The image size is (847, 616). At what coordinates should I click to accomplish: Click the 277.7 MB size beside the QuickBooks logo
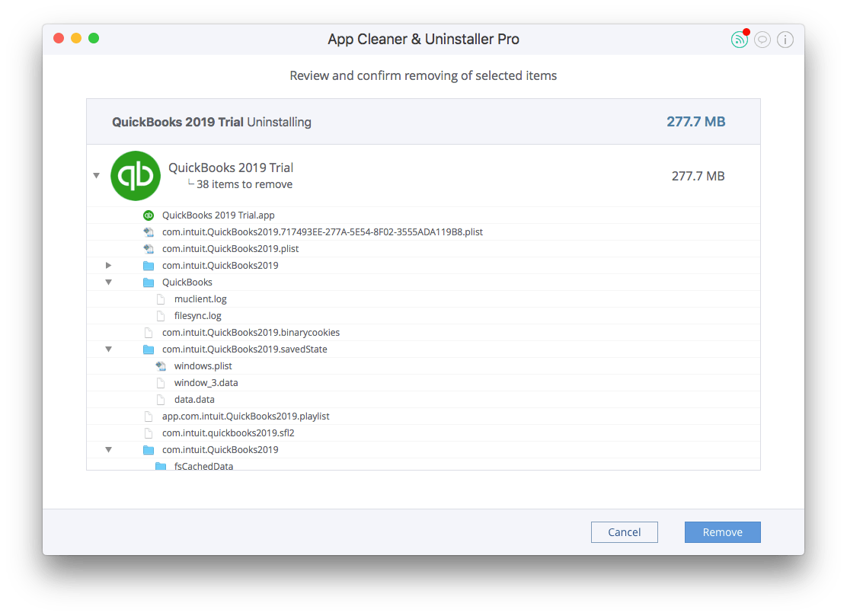(x=698, y=176)
